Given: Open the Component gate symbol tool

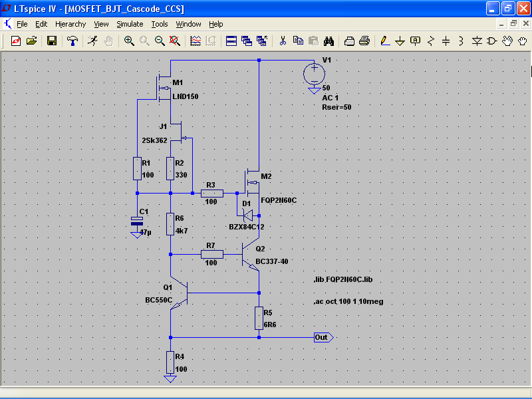Looking at the screenshot, I should pos(491,41).
